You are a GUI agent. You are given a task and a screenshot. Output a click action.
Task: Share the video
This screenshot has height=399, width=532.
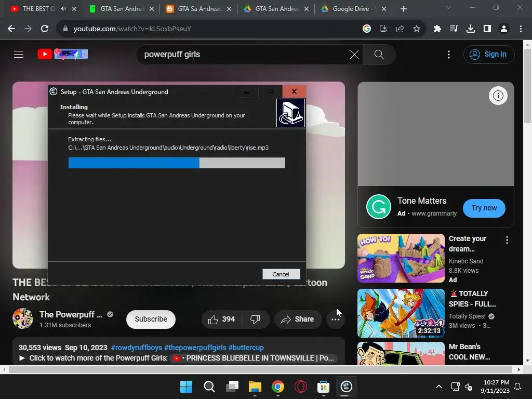click(298, 320)
